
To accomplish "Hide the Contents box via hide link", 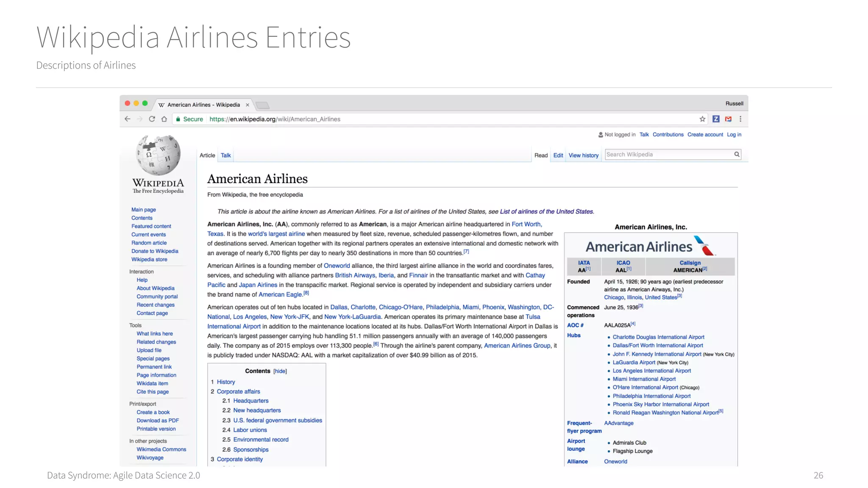I will click(280, 371).
